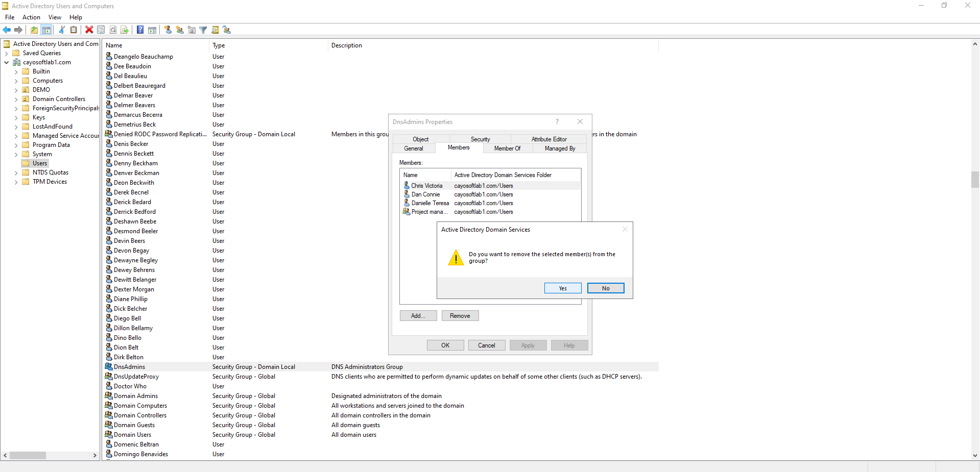Image resolution: width=980 pixels, height=472 pixels.
Task: Click No in the confirmation dialog
Action: pyautogui.click(x=605, y=288)
